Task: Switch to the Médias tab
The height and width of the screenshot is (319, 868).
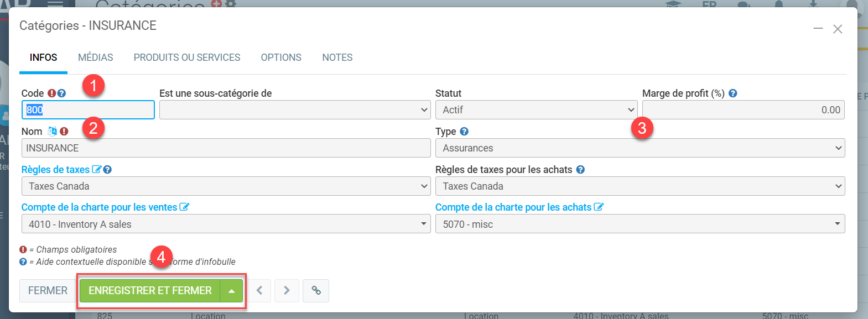Action: point(95,57)
